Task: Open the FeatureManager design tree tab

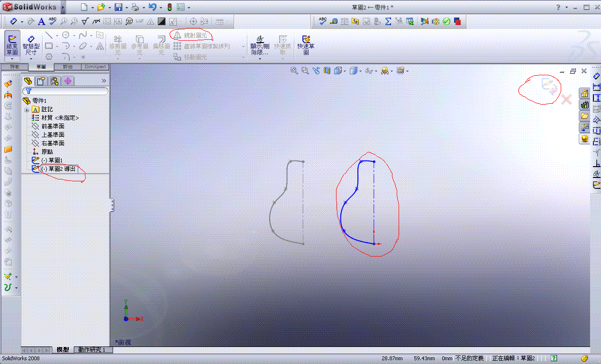Action: point(28,81)
